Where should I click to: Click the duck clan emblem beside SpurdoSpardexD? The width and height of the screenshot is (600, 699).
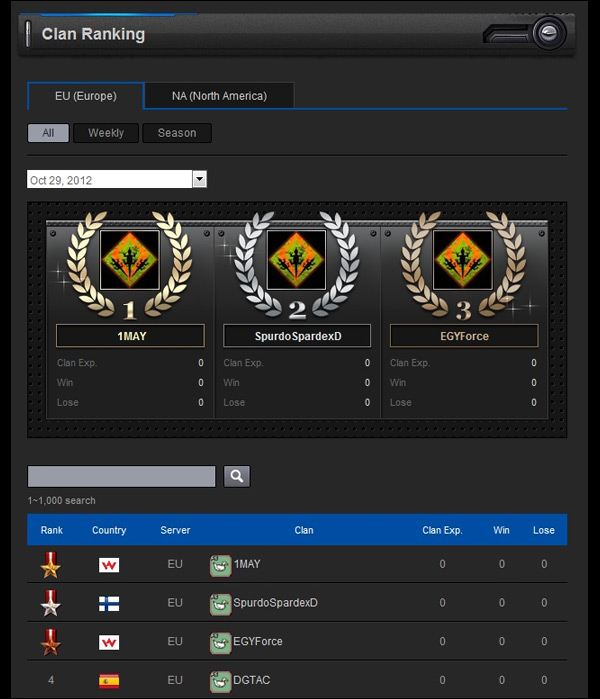[x=220, y=604]
